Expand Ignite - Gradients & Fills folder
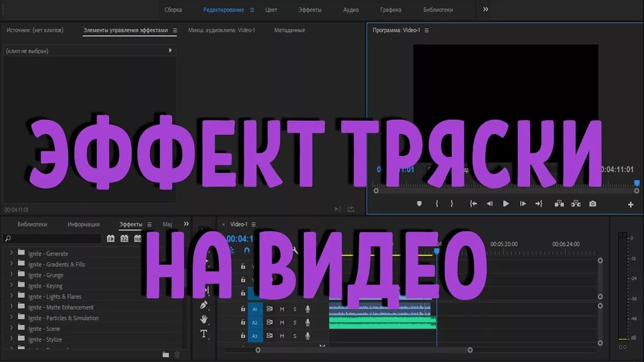Image resolution: width=644 pixels, height=362 pixels. click(x=12, y=264)
